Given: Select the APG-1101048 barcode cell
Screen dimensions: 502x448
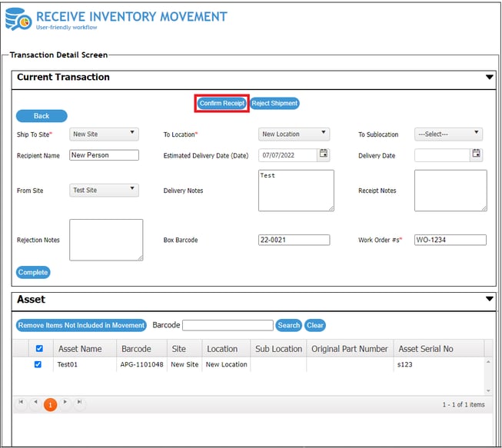Looking at the screenshot, I should [x=141, y=364].
